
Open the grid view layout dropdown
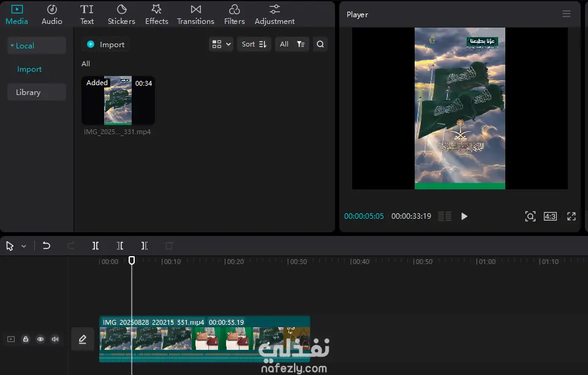pyautogui.click(x=221, y=44)
